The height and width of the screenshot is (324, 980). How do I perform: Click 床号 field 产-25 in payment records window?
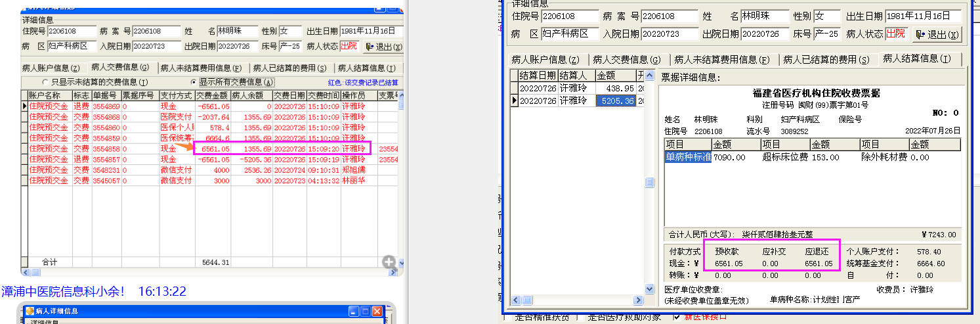[290, 46]
